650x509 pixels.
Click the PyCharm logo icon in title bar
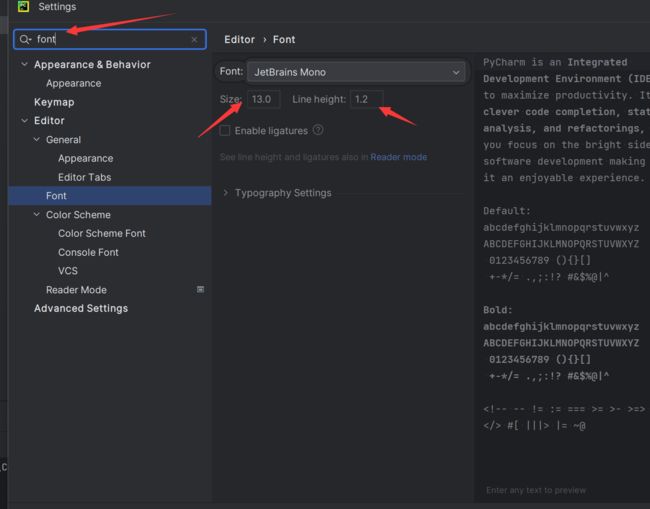tap(24, 6)
